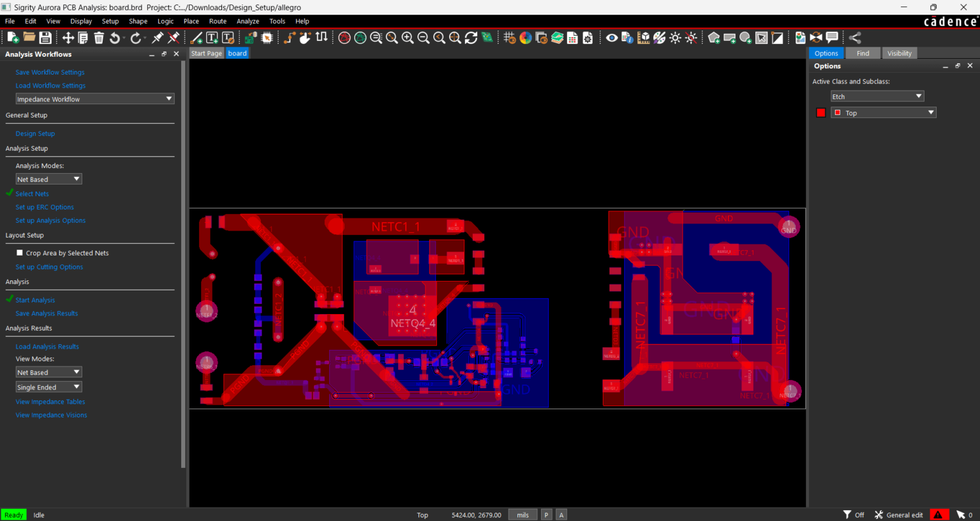
Task: Select the Add Text tool
Action: click(x=212, y=38)
